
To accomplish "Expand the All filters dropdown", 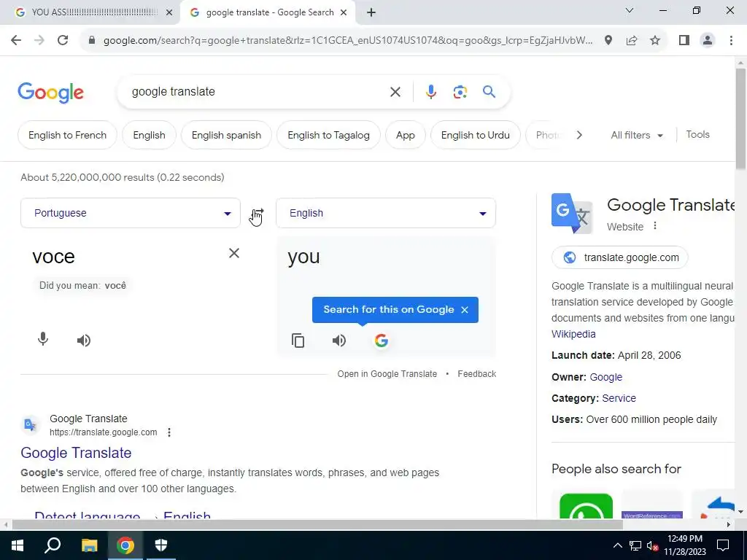I will click(636, 135).
